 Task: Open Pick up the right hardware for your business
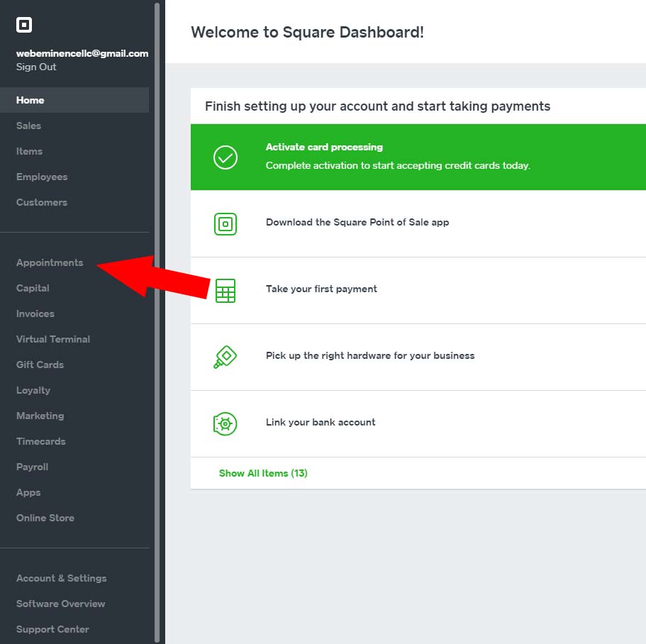click(x=370, y=355)
